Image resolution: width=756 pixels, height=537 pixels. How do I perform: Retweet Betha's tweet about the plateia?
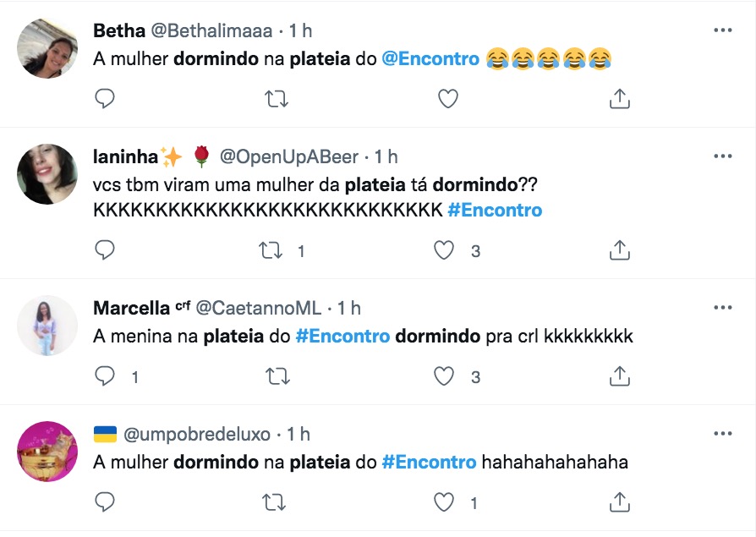(x=277, y=99)
